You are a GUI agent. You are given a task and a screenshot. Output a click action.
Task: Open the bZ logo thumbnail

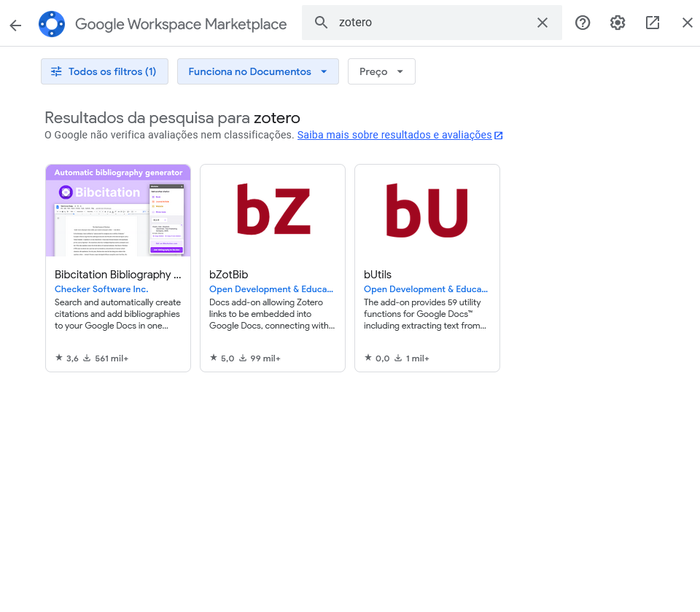point(273,211)
